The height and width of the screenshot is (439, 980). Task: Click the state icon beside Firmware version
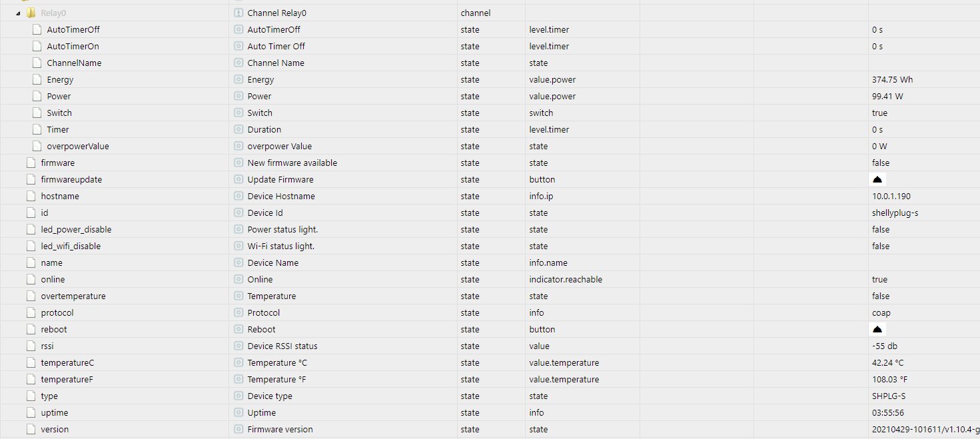[x=239, y=430]
